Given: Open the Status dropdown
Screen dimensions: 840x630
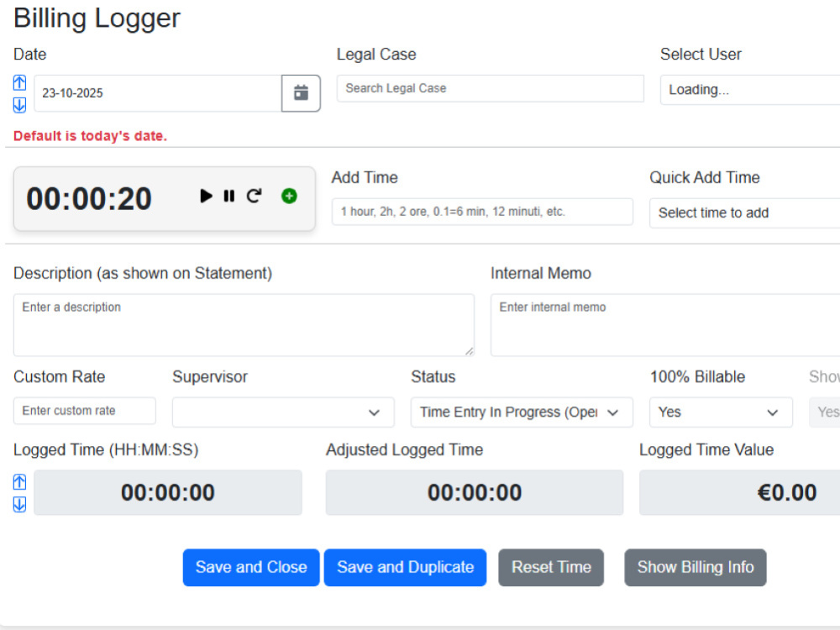Looking at the screenshot, I should [x=522, y=412].
